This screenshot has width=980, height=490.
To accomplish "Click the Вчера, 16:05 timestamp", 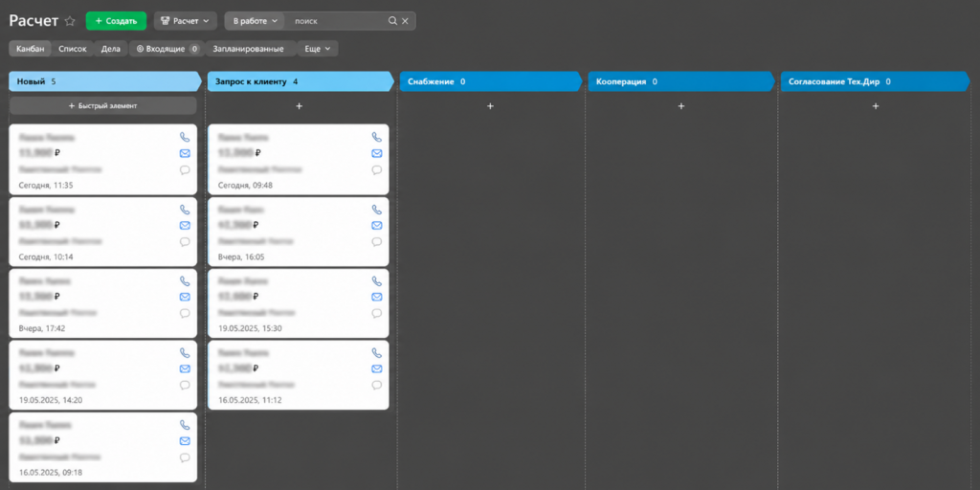I will [x=240, y=256].
